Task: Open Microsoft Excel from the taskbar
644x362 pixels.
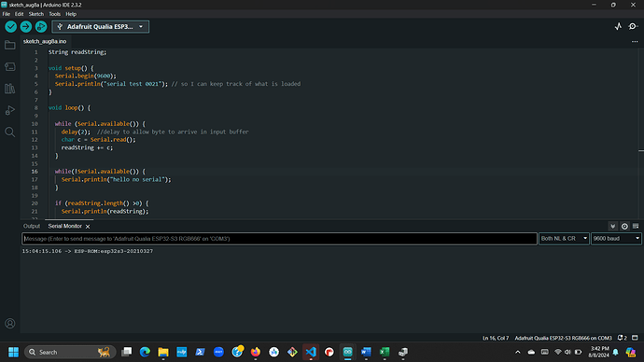Action: (385, 352)
